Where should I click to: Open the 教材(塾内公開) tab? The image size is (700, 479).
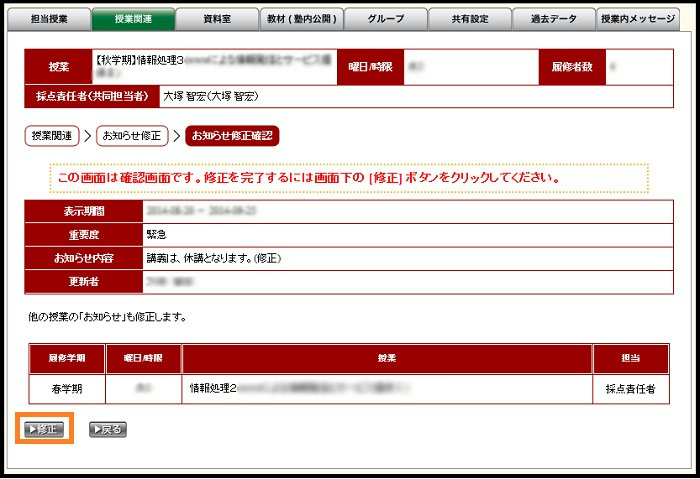pos(302,19)
